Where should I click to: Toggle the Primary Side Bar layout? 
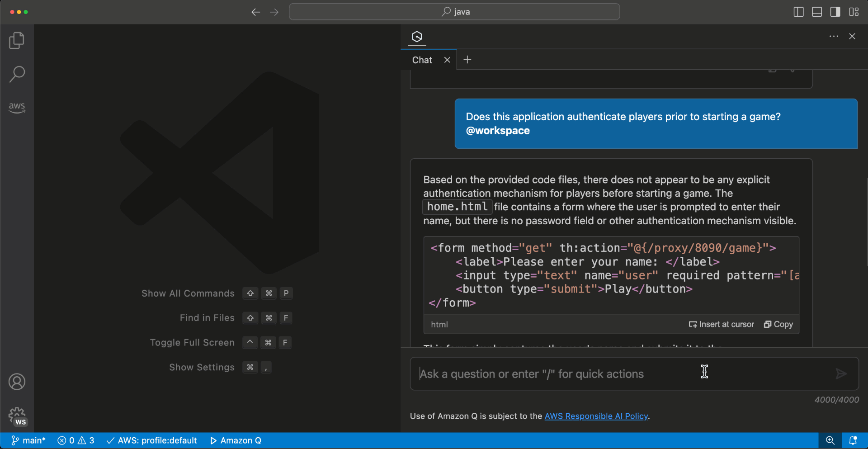point(798,12)
